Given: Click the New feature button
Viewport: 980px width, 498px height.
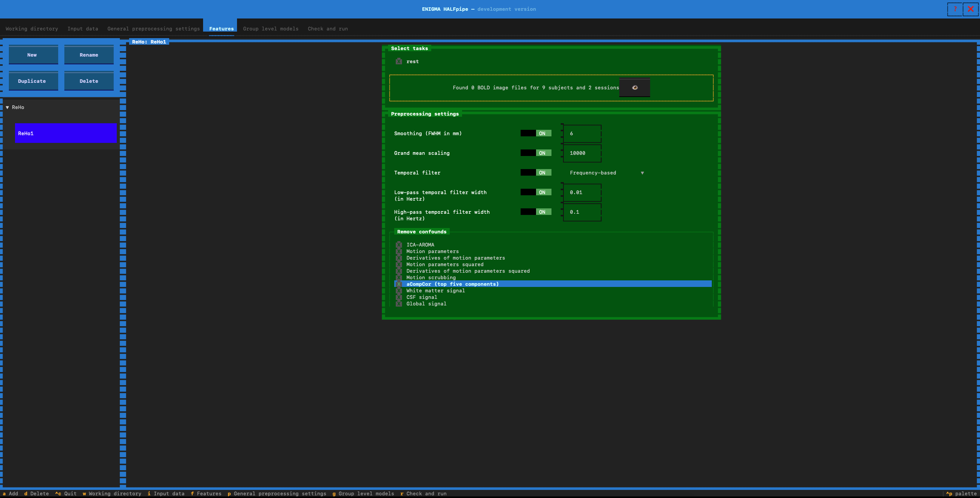Looking at the screenshot, I should pos(34,55).
